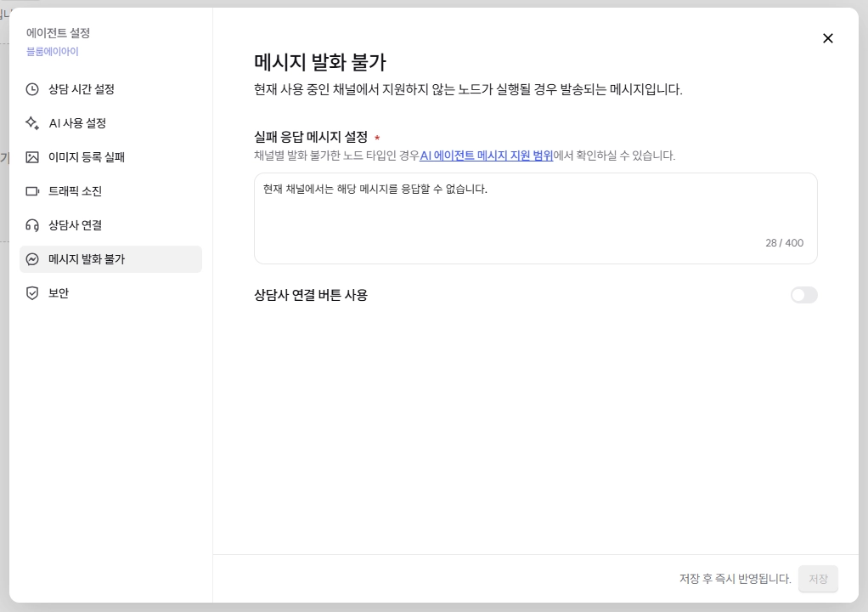Click the 실패 응답 메시지 설정 label

click(311, 137)
